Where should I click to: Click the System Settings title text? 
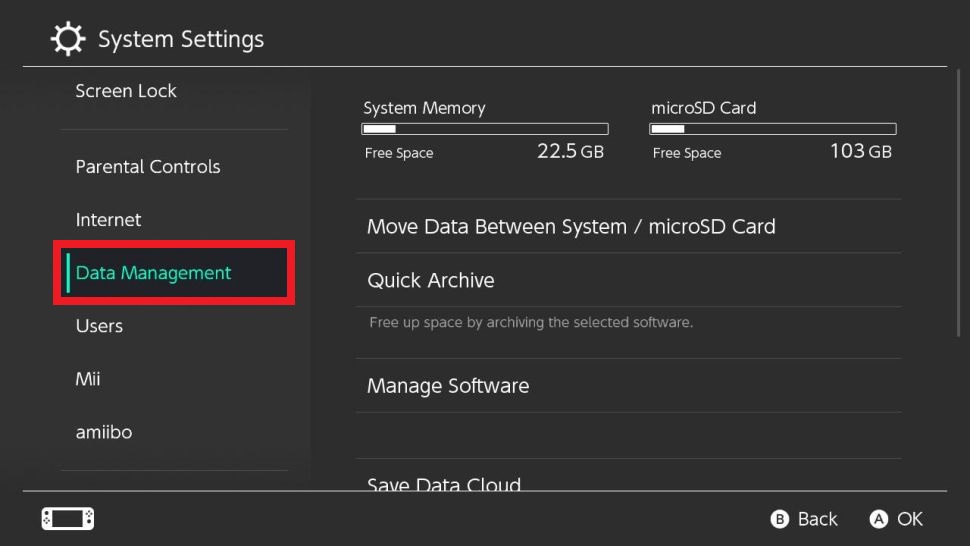click(x=181, y=39)
